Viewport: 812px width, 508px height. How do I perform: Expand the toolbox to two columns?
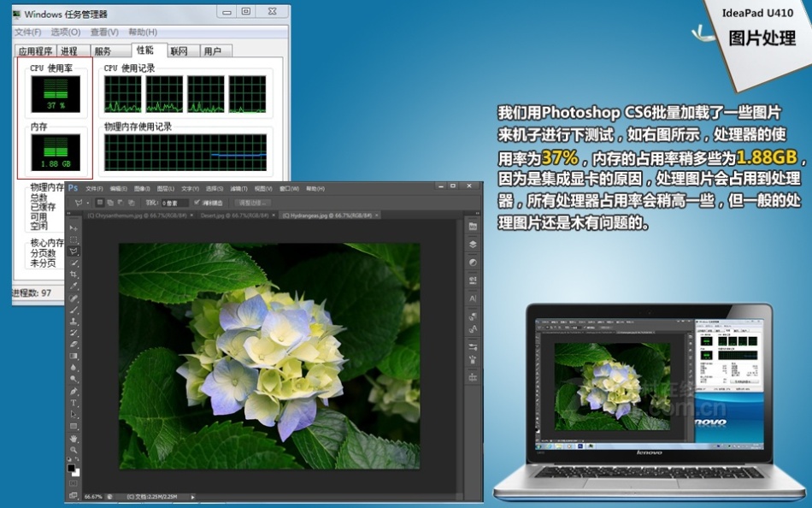tap(69, 213)
